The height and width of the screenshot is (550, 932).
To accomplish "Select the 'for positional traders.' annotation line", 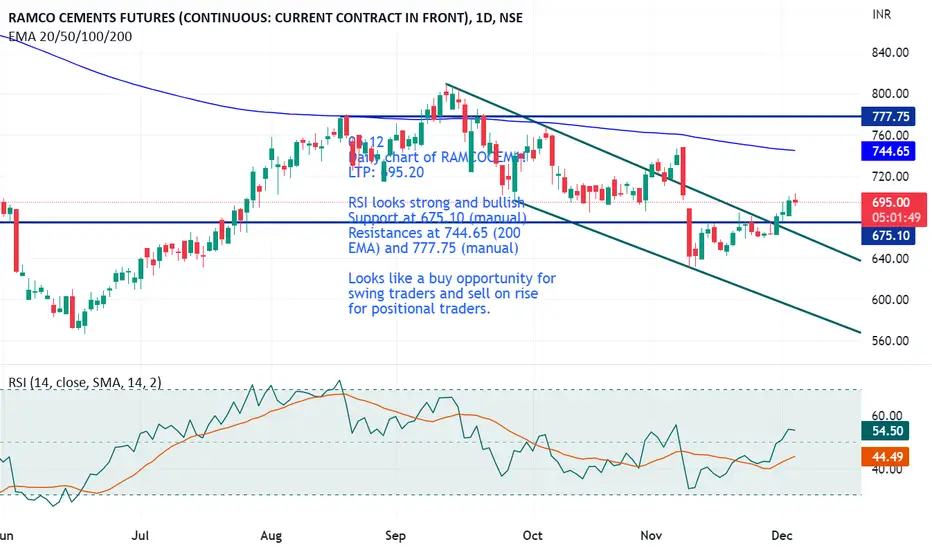I will [x=419, y=309].
